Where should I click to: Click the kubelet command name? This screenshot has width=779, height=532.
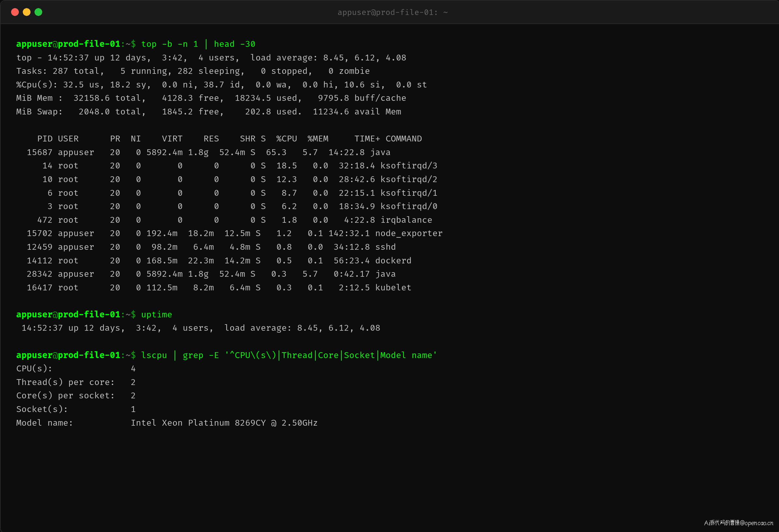[393, 287]
